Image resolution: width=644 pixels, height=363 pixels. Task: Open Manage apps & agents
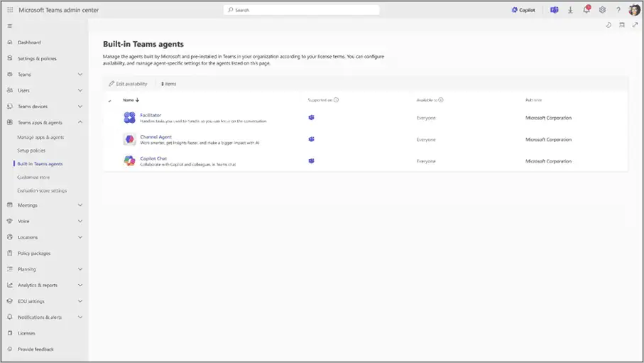point(40,137)
